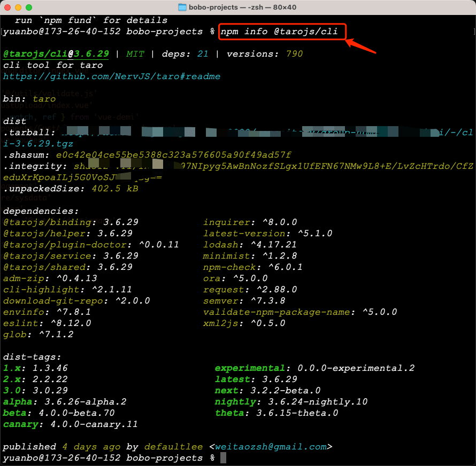
Task: Click the highlighted npm info @tarojs/cli command
Action: coord(282,32)
